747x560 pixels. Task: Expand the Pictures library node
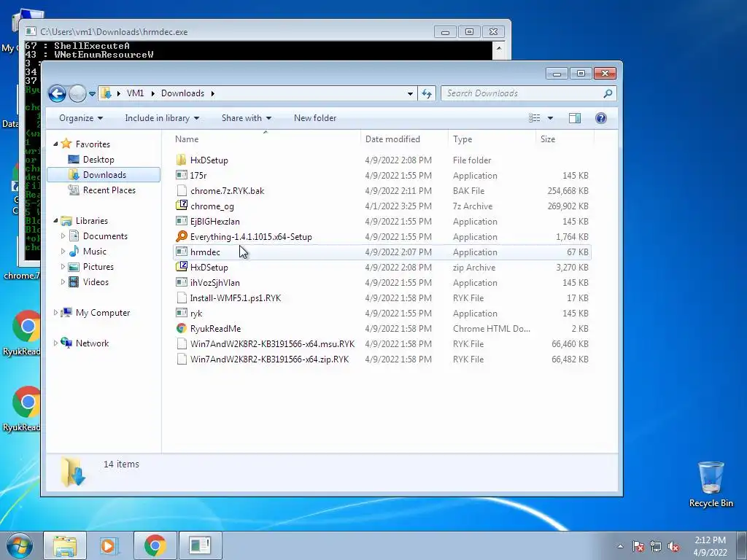coord(63,267)
